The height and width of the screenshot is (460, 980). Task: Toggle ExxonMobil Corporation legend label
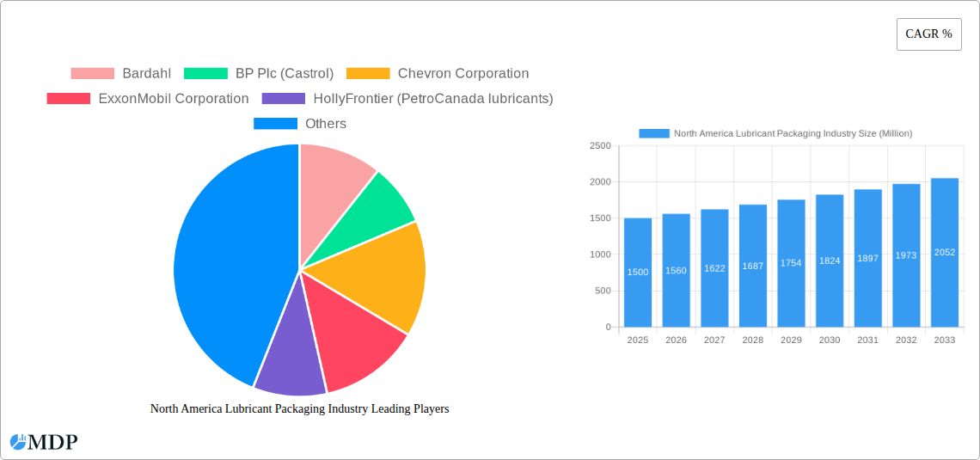(x=174, y=99)
